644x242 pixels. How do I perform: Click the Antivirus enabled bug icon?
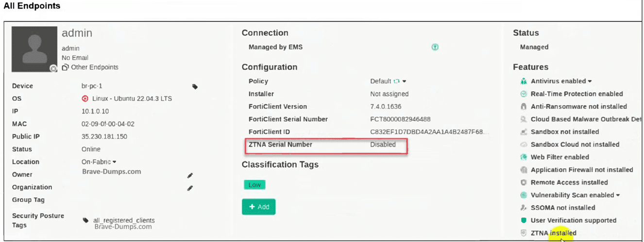524,81
